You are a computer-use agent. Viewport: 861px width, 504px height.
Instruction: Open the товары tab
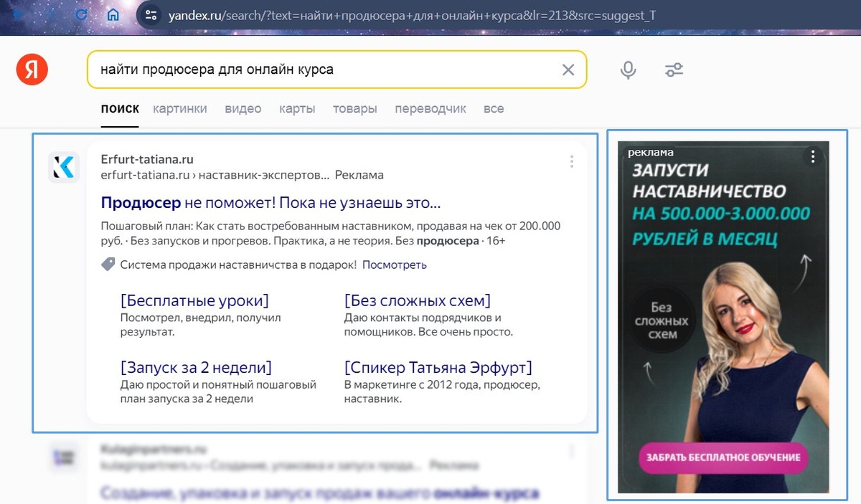(x=355, y=109)
